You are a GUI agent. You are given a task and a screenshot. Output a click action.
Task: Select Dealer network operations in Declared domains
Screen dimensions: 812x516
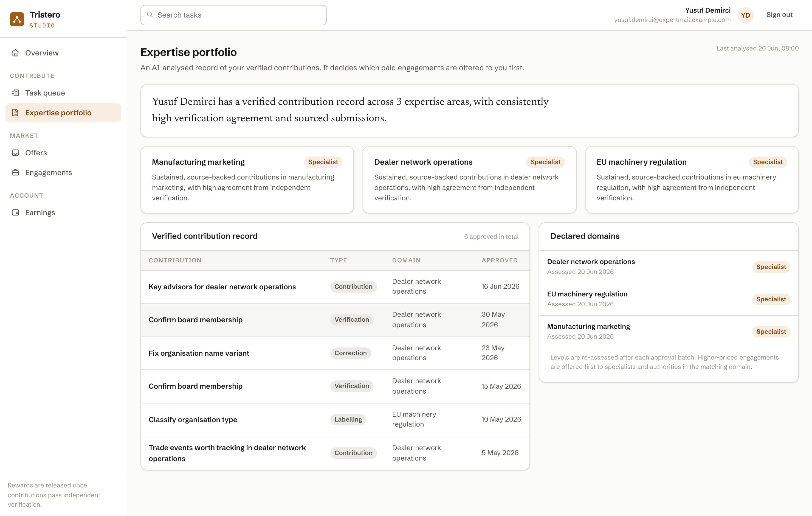[x=668, y=267]
